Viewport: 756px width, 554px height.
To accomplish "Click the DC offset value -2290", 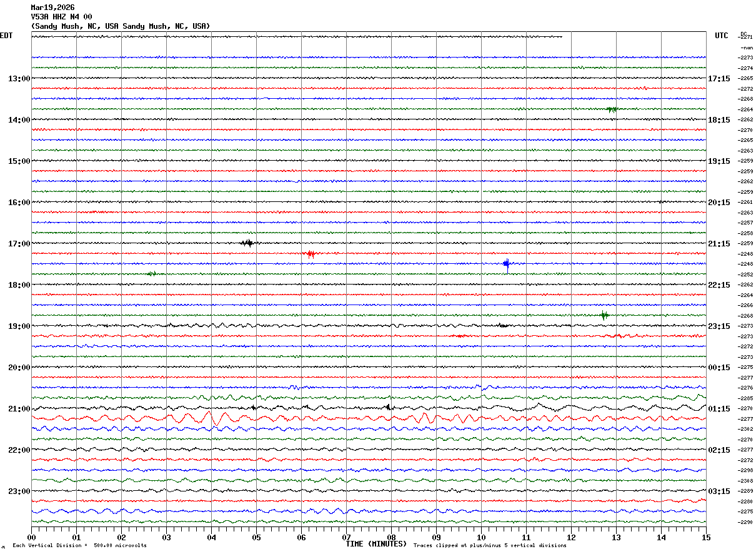I will pyautogui.click(x=746, y=522).
